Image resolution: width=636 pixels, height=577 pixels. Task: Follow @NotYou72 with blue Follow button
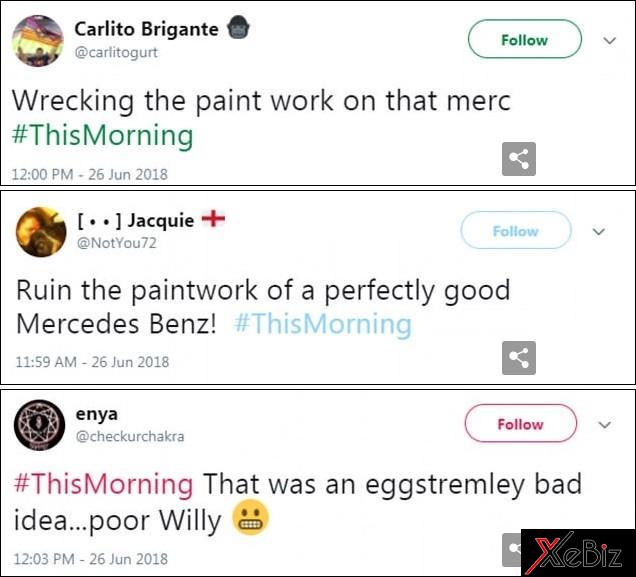(x=516, y=230)
